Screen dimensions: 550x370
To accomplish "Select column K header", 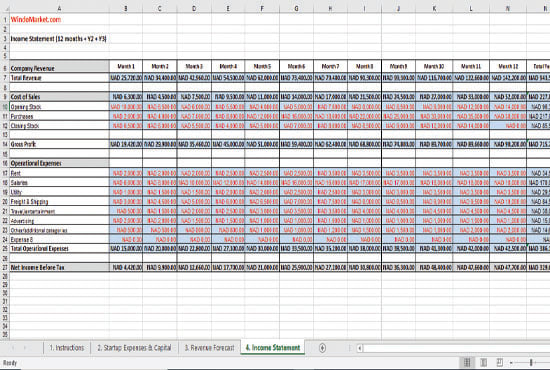I will [x=434, y=8].
